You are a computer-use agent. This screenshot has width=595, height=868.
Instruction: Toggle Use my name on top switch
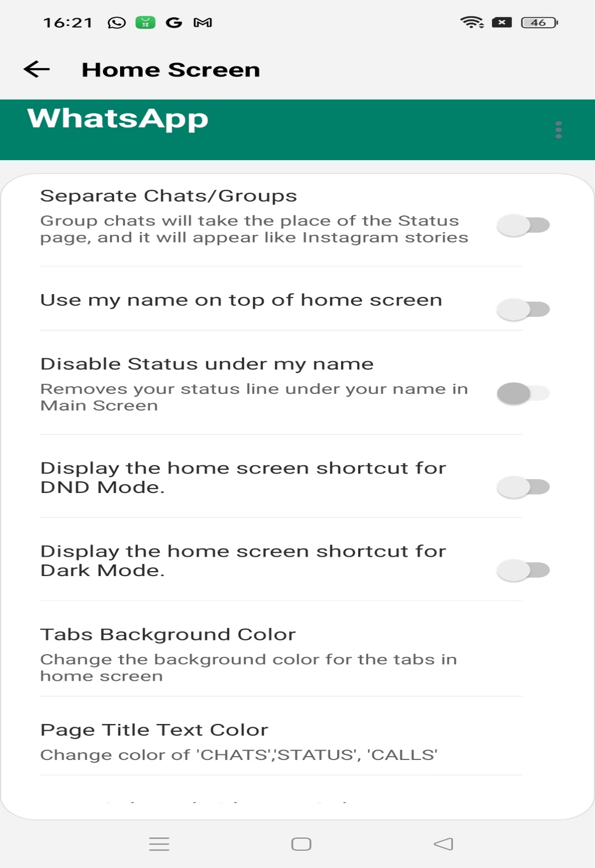[x=523, y=309]
